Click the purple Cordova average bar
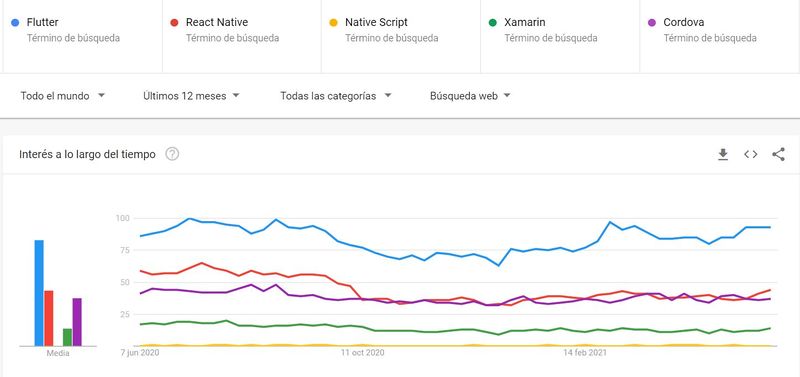This screenshot has height=377, width=800. point(77,322)
